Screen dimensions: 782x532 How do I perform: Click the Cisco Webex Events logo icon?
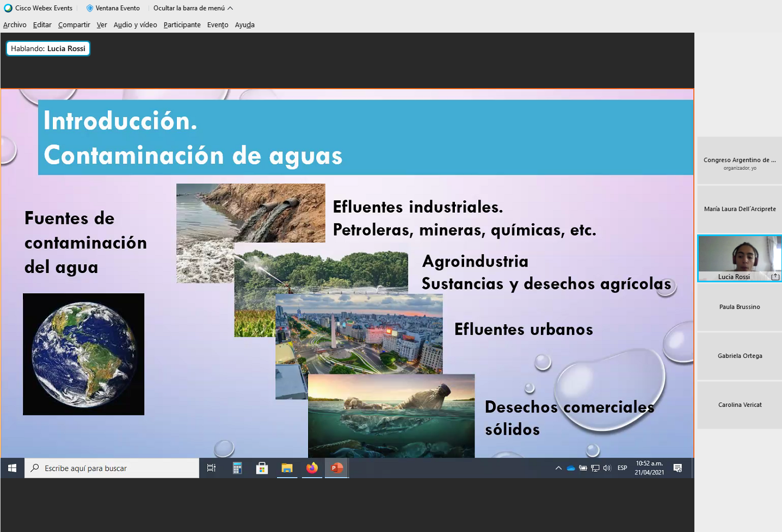[8, 8]
